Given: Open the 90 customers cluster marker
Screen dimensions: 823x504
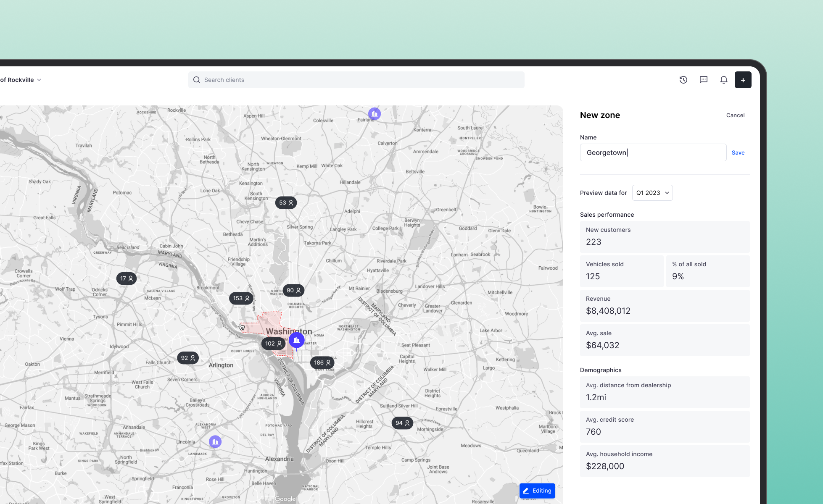Looking at the screenshot, I should (x=294, y=290).
